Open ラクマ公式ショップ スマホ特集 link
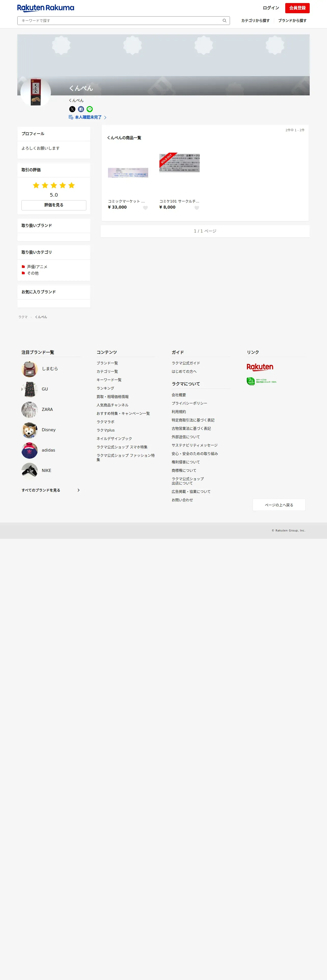The width and height of the screenshot is (327, 980). [122, 447]
